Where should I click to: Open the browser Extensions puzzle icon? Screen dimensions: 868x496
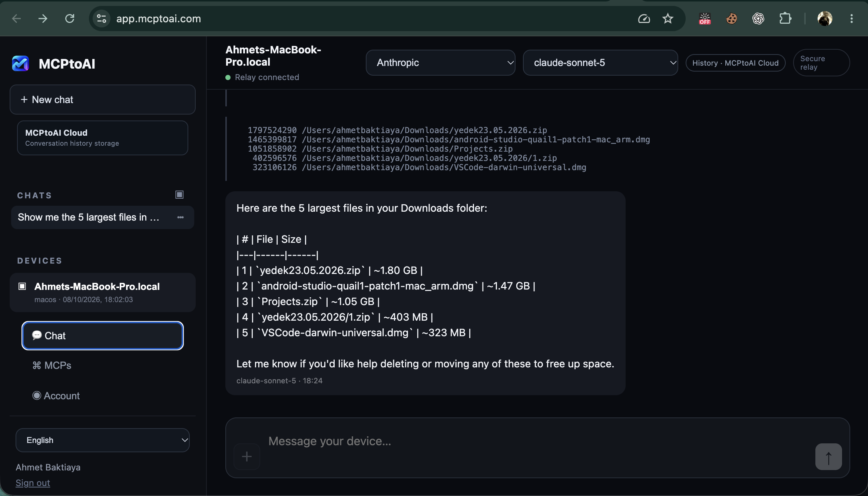tap(785, 19)
